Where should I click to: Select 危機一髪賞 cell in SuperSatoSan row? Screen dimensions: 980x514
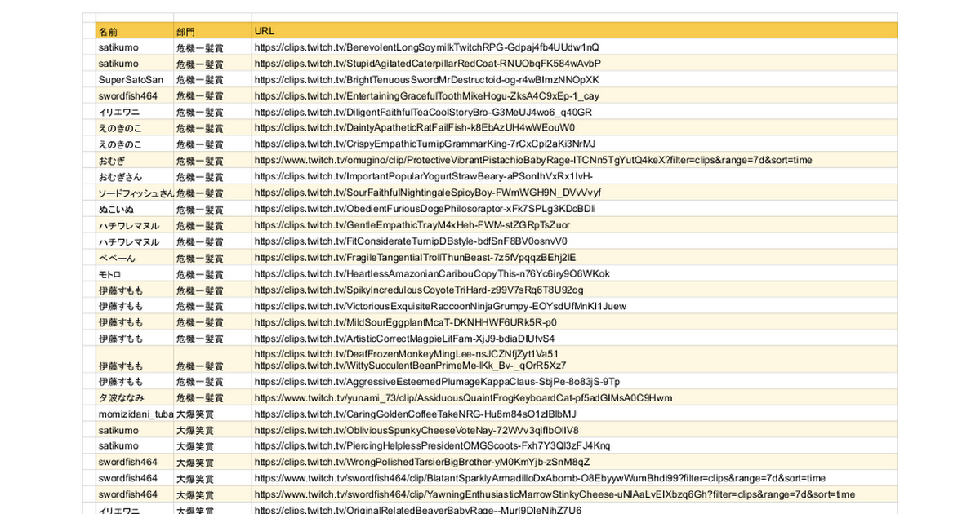click(212, 80)
